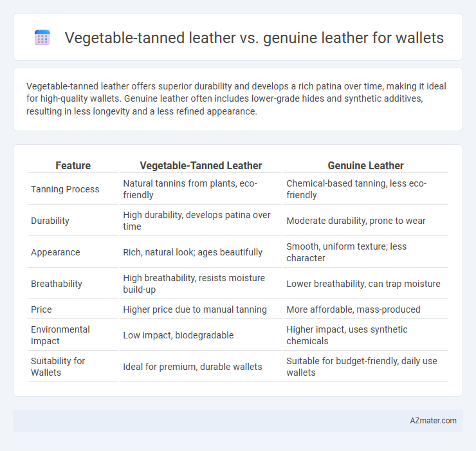Image resolution: width=476 pixels, height=451 pixels.
Task: Click the 'Ideal for premium, durable wallets' cell
Action: pyautogui.click(x=192, y=367)
